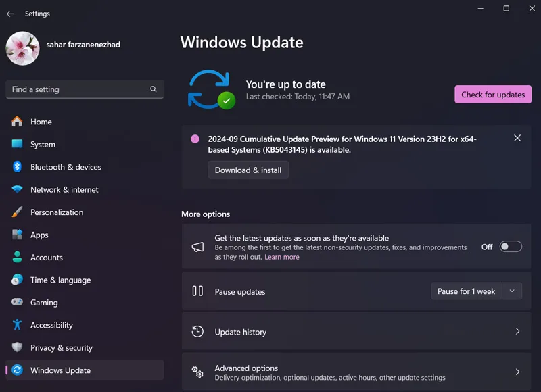
Task: Open the Pause for 1 week dropdown arrow
Action: (x=512, y=291)
